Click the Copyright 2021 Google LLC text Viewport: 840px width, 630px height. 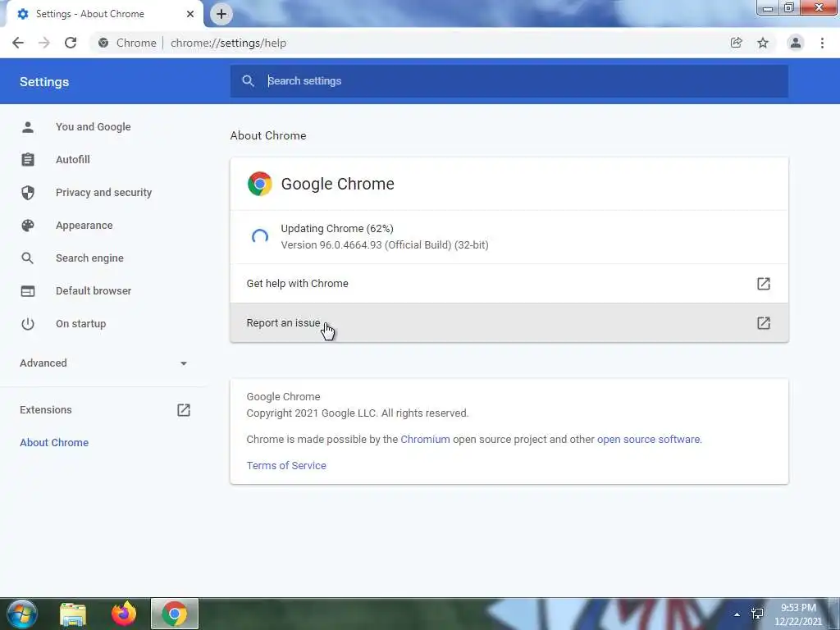358,413
